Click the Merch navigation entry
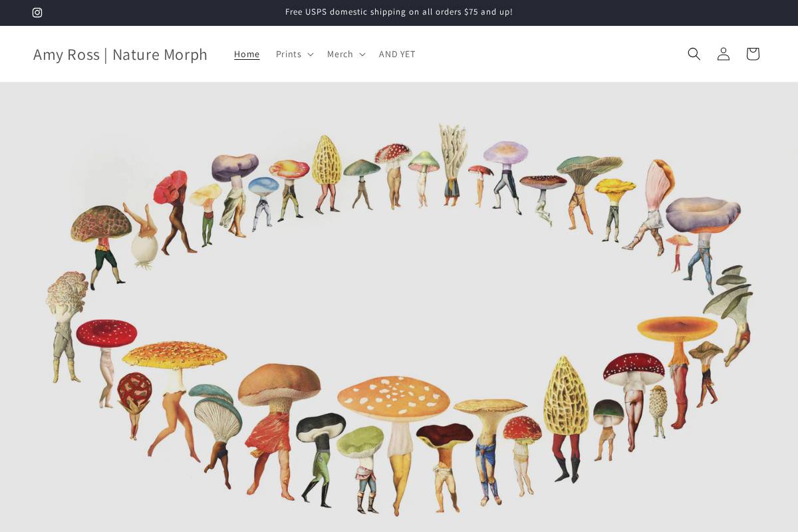This screenshot has width=798, height=532. [340, 54]
